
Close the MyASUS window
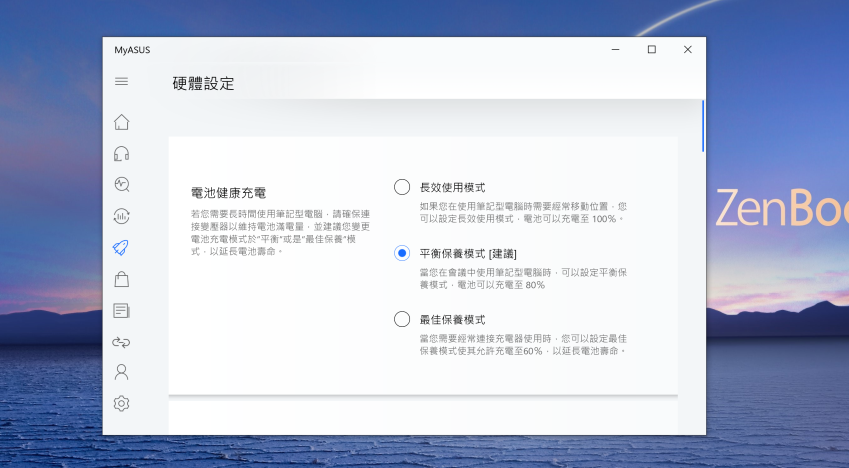[688, 49]
